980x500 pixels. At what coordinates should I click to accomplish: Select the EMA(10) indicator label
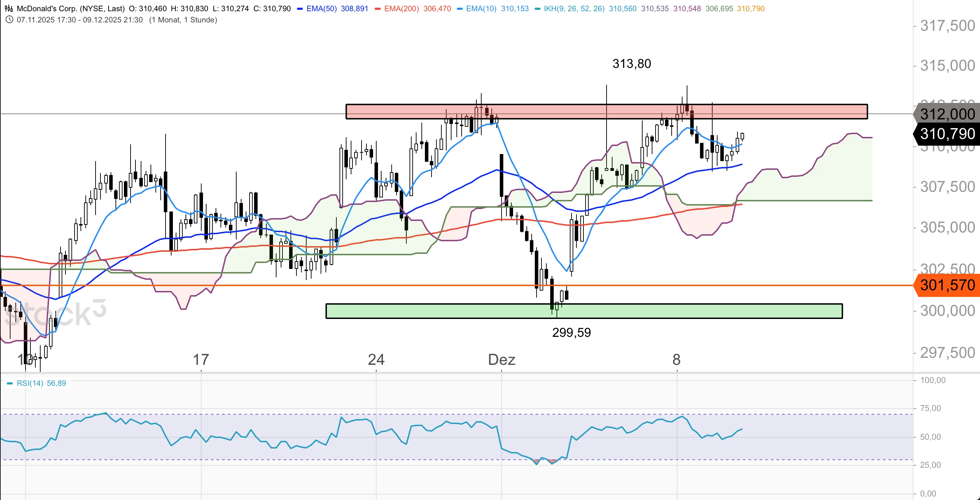[x=481, y=8]
